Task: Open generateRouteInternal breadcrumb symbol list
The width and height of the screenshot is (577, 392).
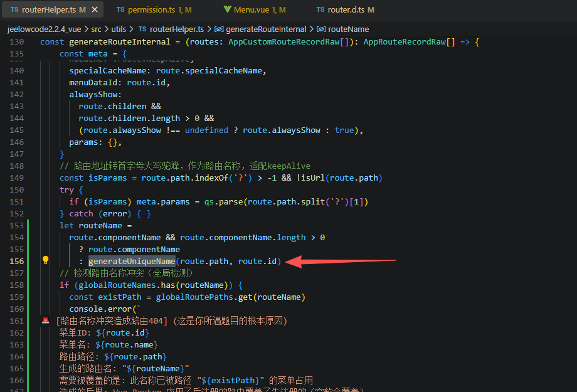Action: pos(266,29)
